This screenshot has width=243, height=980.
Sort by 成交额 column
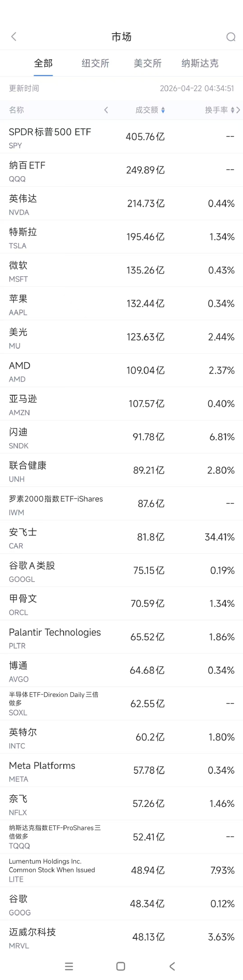tap(150, 110)
